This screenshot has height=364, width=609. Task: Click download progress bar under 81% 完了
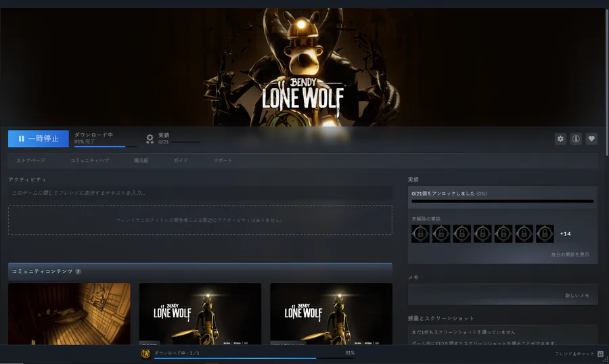pyautogui.click(x=106, y=146)
